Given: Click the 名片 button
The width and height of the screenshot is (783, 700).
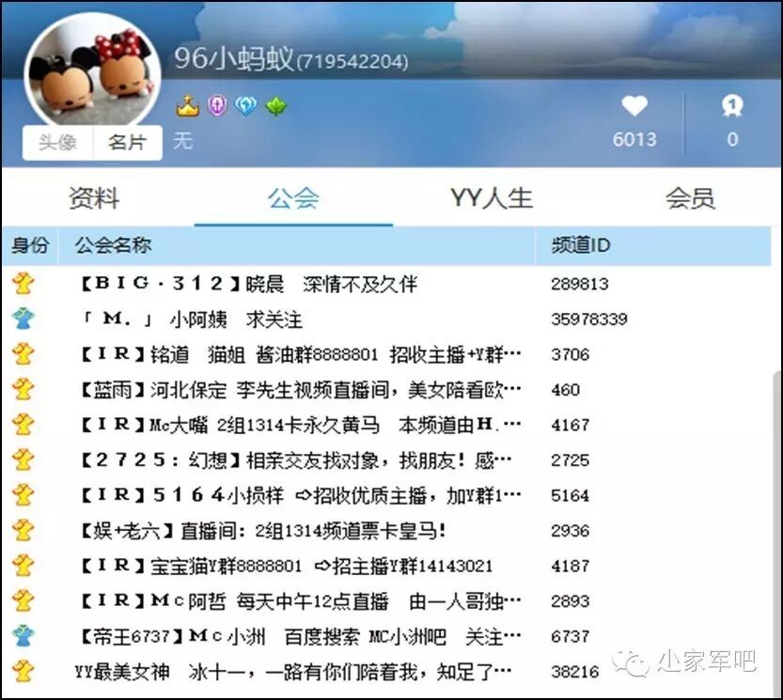Looking at the screenshot, I should point(128,143).
